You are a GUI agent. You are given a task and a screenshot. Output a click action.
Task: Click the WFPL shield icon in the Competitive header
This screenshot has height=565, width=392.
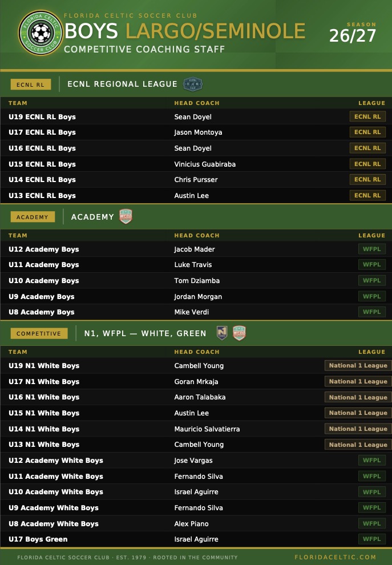point(239,333)
